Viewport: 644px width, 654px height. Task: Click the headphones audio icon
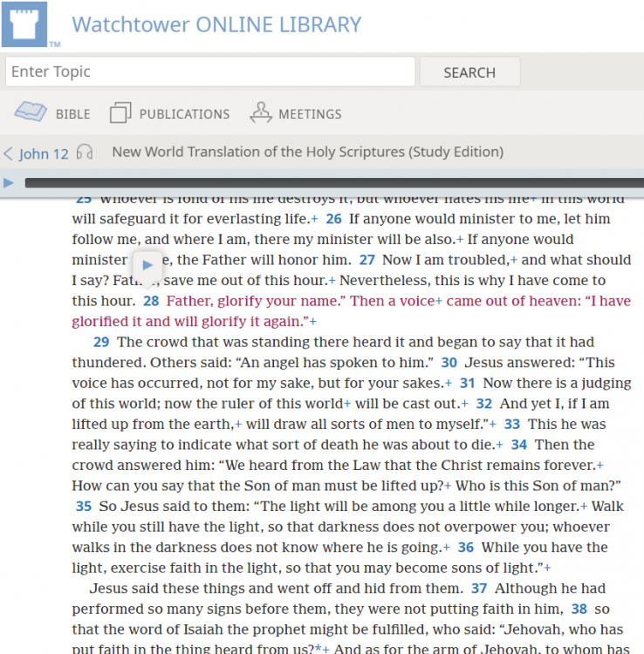click(x=85, y=153)
